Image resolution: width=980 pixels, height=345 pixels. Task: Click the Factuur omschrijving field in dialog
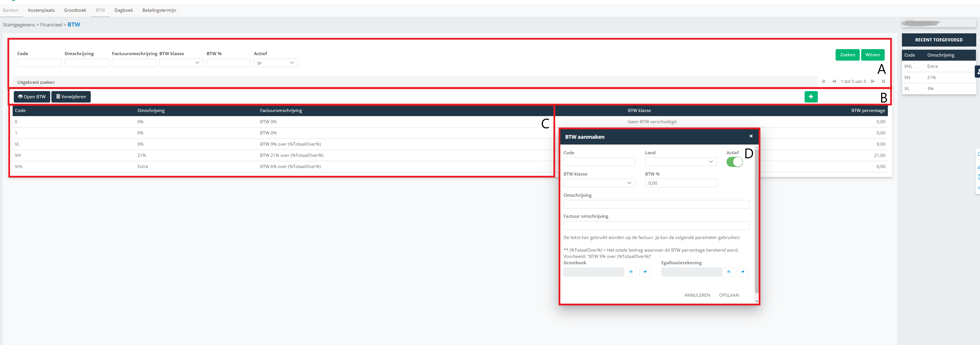(656, 225)
